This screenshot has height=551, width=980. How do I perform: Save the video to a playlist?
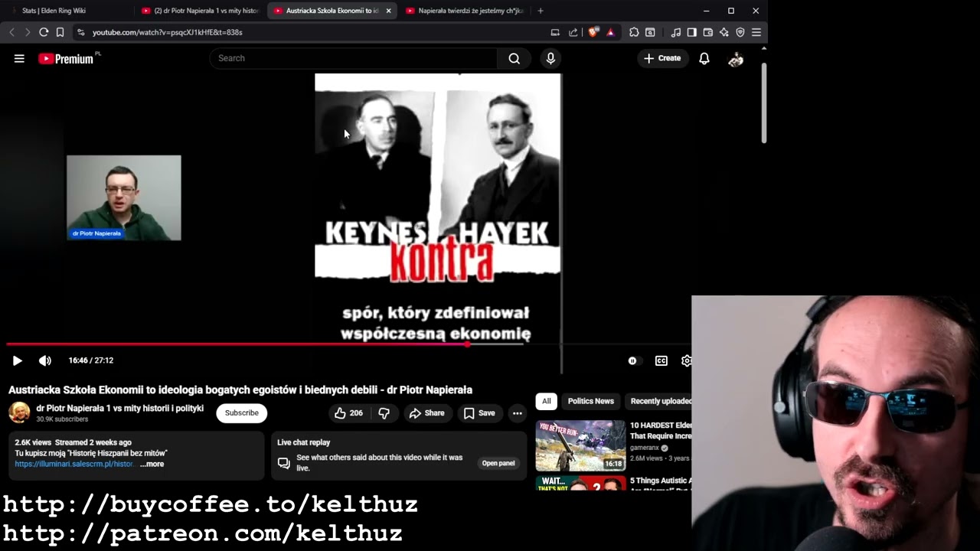tap(479, 413)
